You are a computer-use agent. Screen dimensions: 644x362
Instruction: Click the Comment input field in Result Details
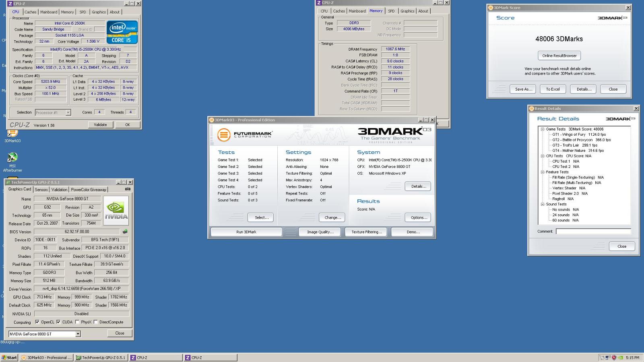(x=593, y=231)
